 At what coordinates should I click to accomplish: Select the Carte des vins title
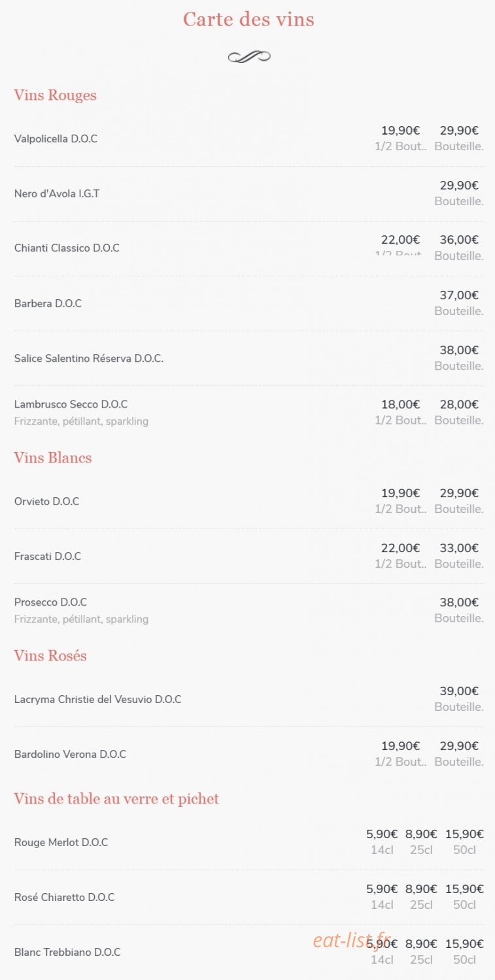pos(248,20)
